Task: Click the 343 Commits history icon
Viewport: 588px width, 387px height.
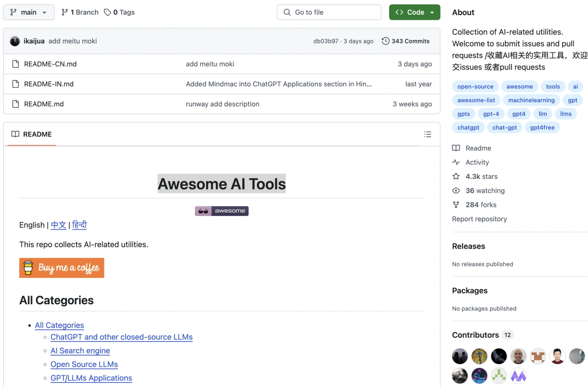Action: click(386, 41)
